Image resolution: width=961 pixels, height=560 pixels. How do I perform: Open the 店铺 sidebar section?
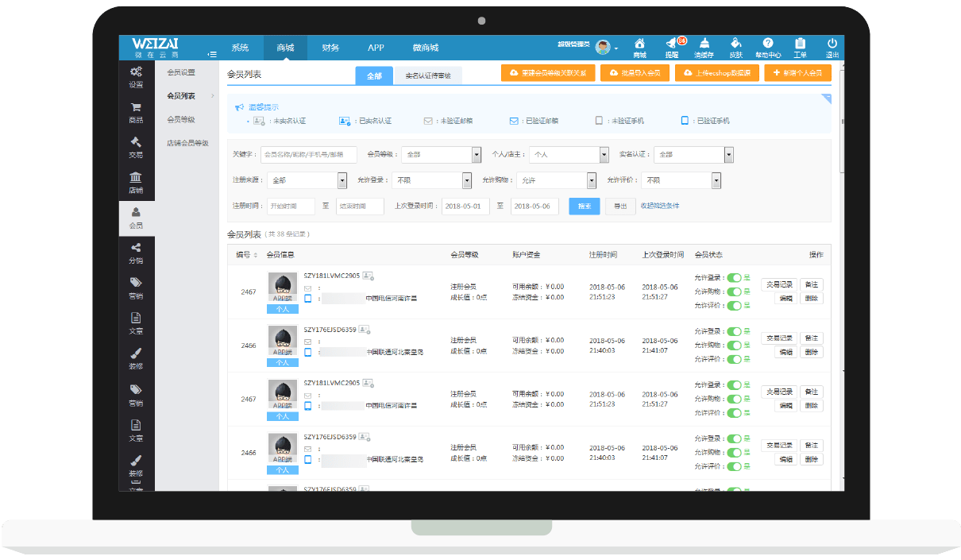136,183
